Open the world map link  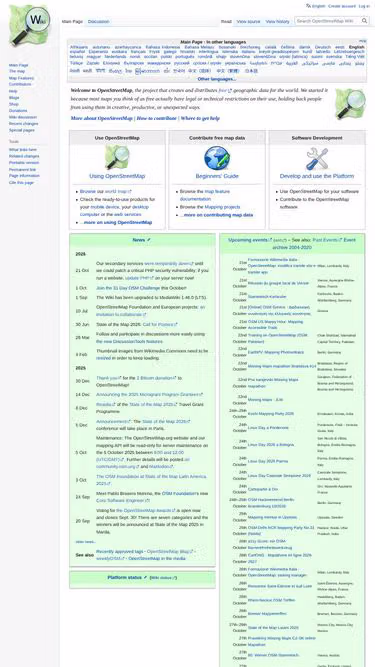117,192
